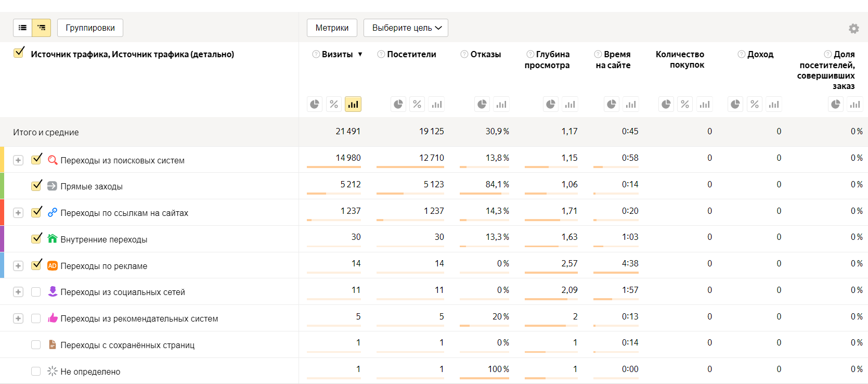Select the tree view icon
Viewport: 868px width, 384px height.
click(x=41, y=28)
